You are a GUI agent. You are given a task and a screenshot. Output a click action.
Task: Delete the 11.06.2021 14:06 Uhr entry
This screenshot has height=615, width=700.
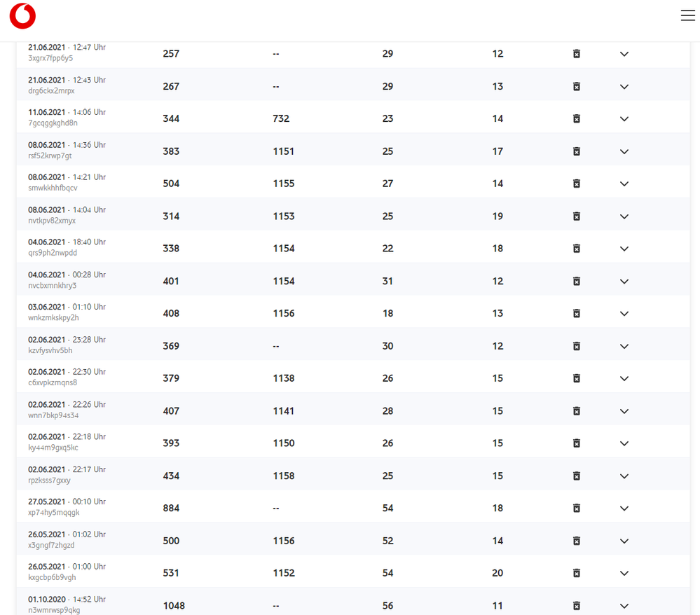(x=576, y=119)
